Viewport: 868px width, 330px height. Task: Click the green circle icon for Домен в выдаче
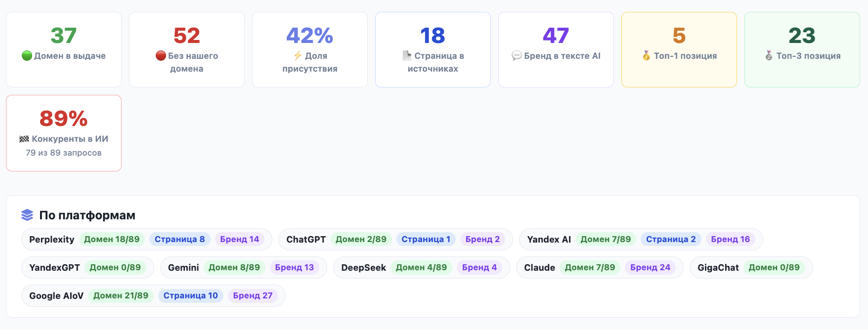coord(27,56)
